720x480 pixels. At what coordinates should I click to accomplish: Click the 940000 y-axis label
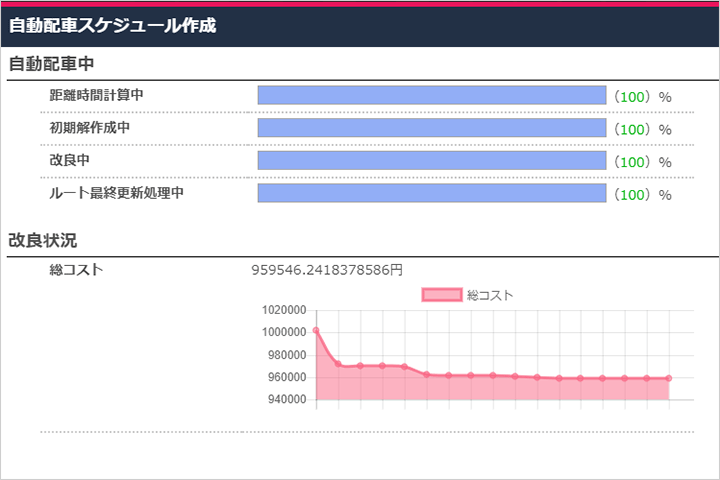[287, 400]
